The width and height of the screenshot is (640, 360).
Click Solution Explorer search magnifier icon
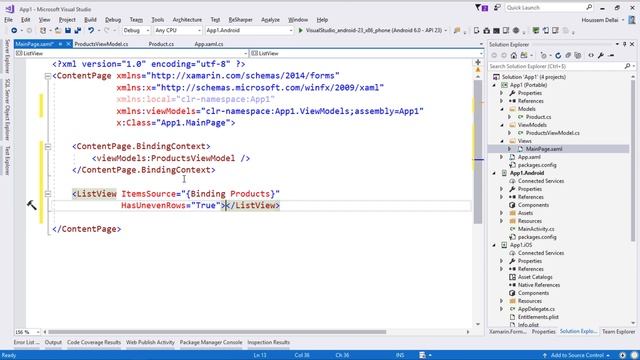coord(627,66)
